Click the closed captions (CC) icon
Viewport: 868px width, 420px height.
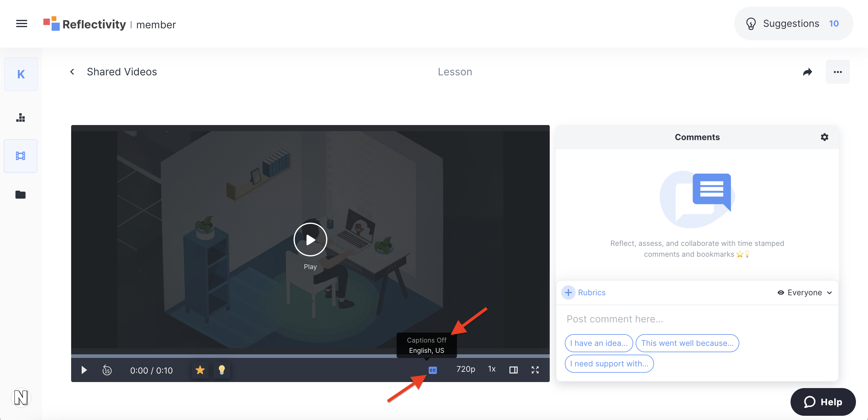433,370
